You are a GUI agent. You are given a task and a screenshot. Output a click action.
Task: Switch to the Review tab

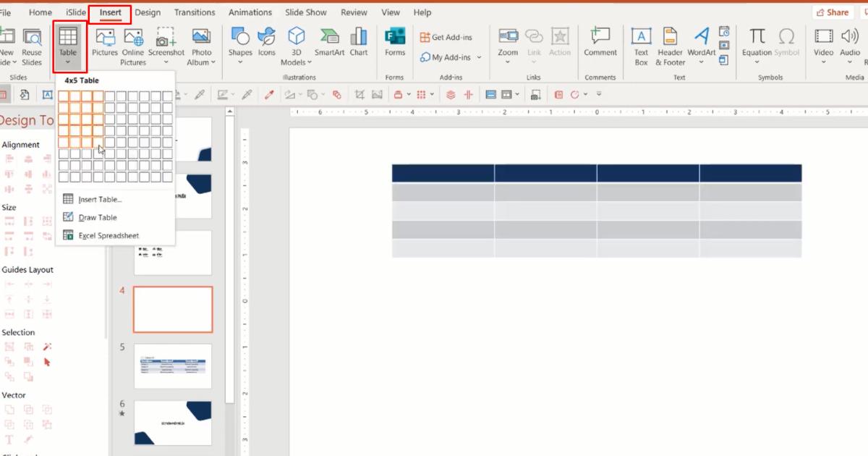tap(354, 12)
